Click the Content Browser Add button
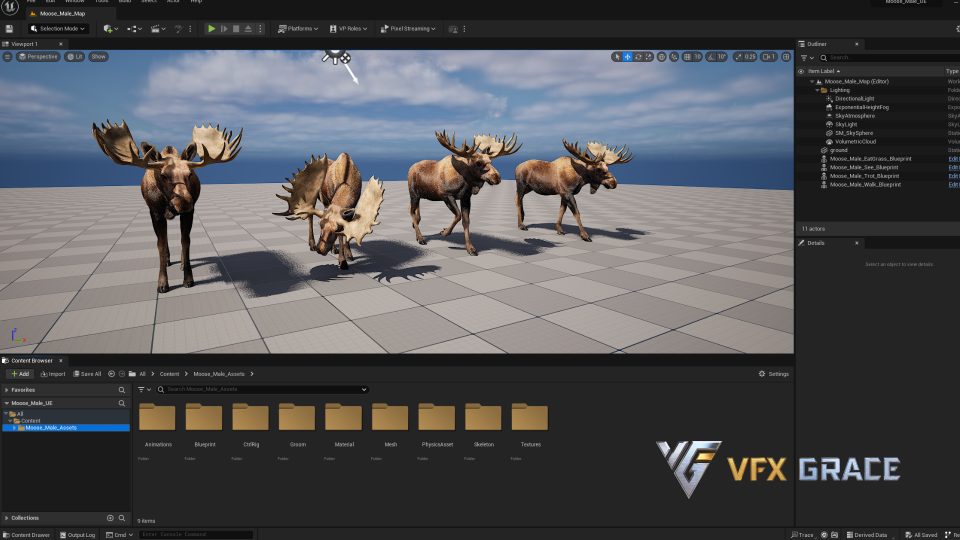Screen dimensions: 960x540 [x=20, y=373]
